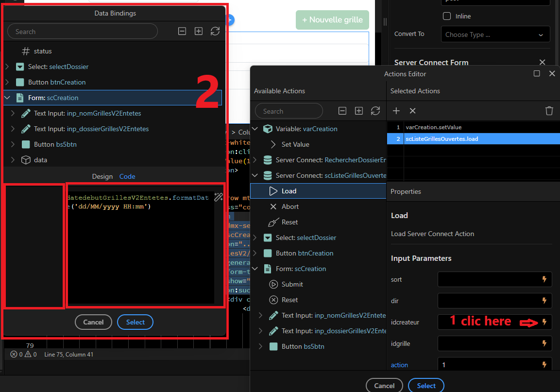560x392 pixels.
Task: Click the add action plus icon
Action: click(396, 111)
